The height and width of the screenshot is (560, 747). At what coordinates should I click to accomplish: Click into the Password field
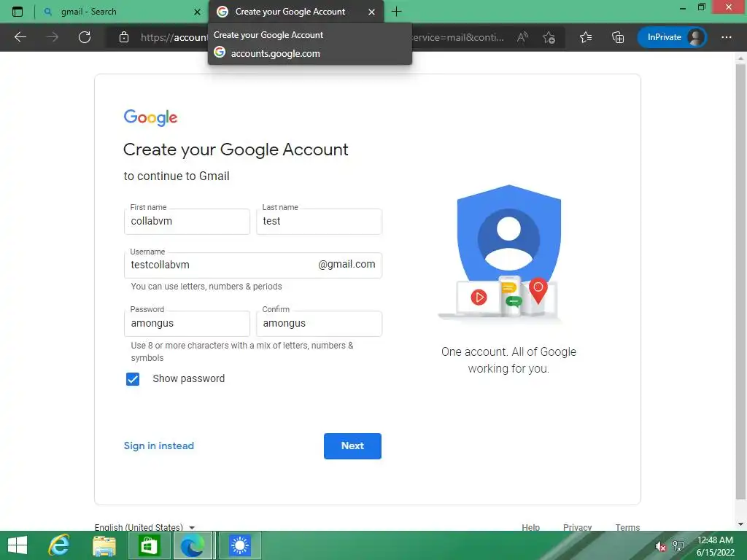pos(187,323)
